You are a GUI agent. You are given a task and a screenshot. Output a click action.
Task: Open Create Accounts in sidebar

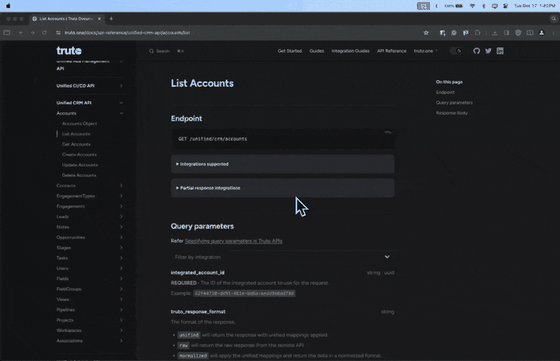pos(79,155)
